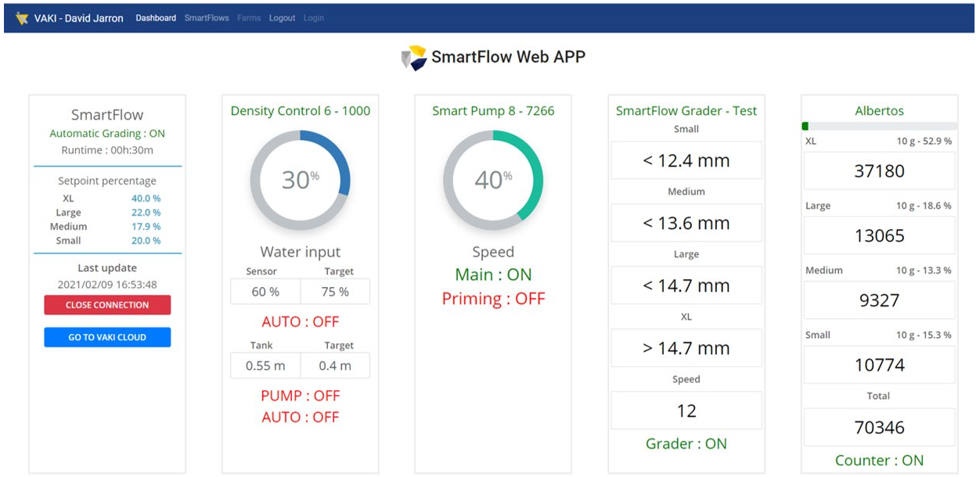980x477 pixels.
Task: Click last update 2021/02/09 16:53:48 timestamp
Action: pyautogui.click(x=107, y=285)
